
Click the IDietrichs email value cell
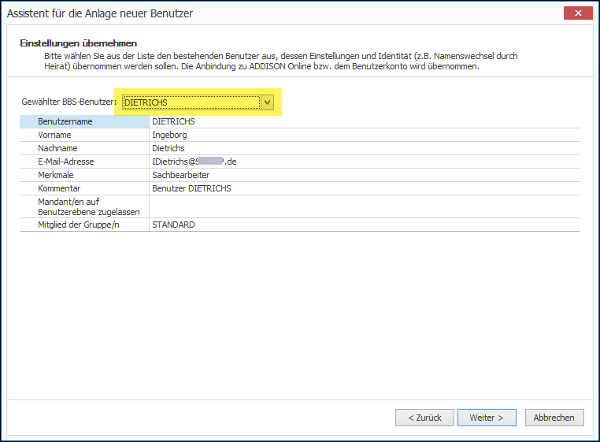pyautogui.click(x=365, y=161)
